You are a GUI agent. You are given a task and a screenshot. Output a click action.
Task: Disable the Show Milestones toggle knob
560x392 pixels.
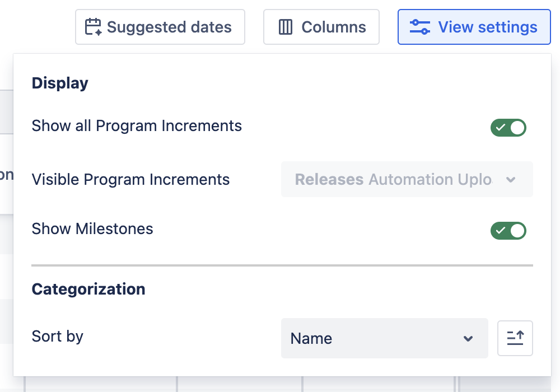[518, 231]
